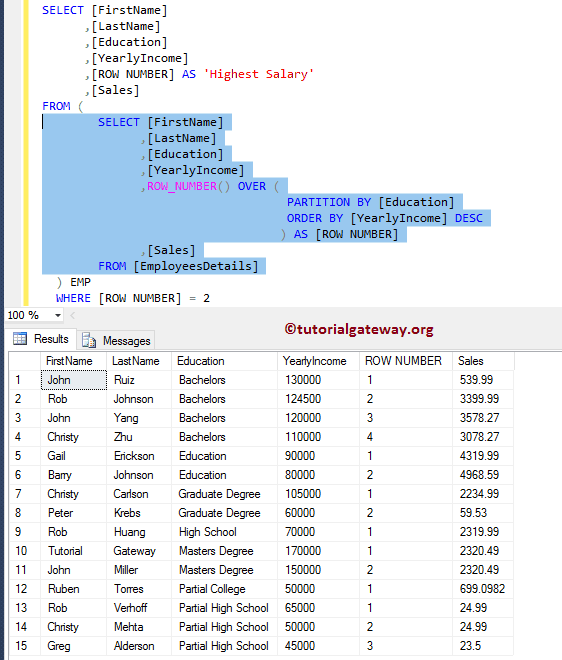Click the yearly income cell 45000
This screenshot has height=660, width=562.
[318, 646]
